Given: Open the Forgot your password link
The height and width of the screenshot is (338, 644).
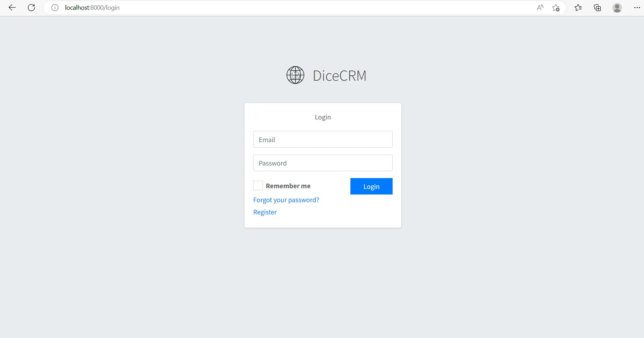Looking at the screenshot, I should point(286,200).
